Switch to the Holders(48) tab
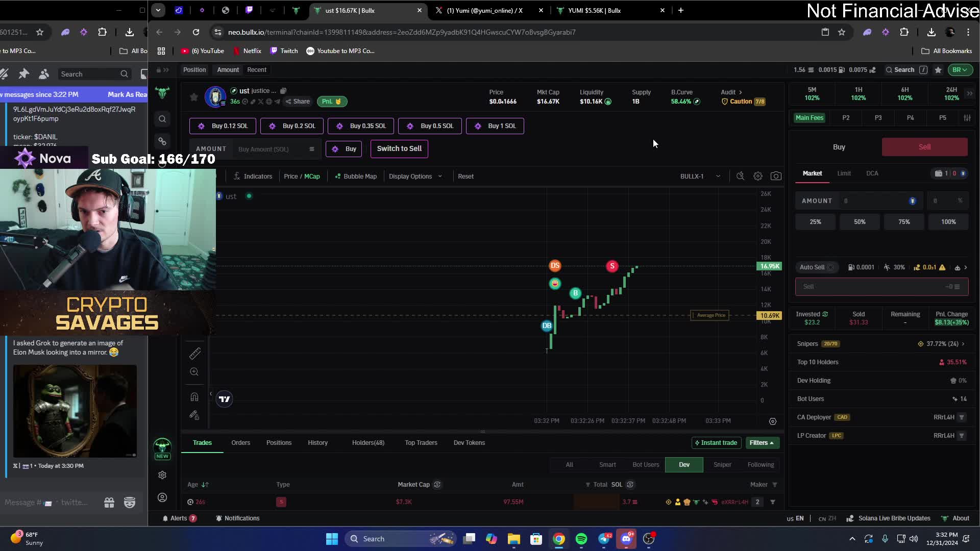The height and width of the screenshot is (551, 980). point(368,443)
